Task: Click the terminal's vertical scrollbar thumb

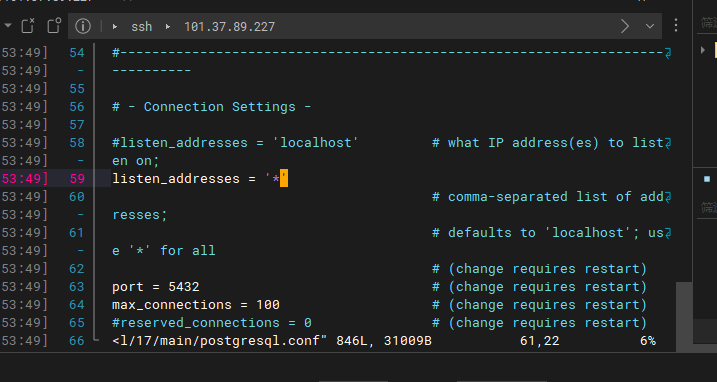Action: pos(684,317)
